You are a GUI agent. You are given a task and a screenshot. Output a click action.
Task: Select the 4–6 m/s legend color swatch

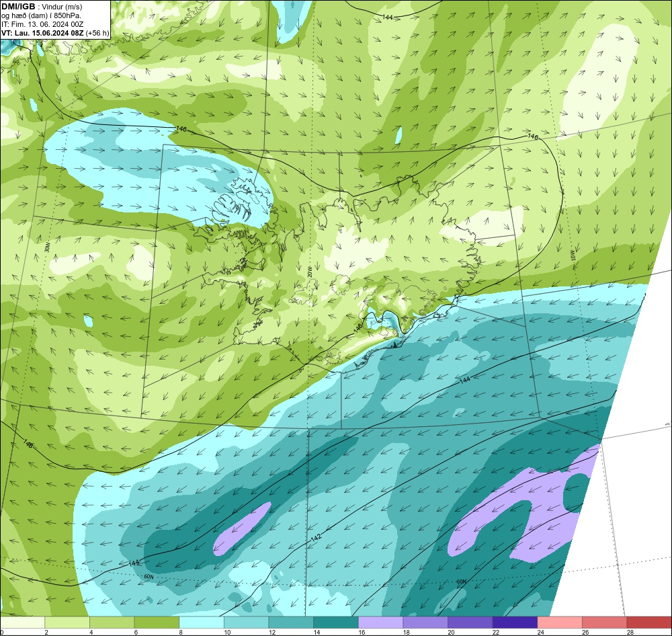coord(112,623)
